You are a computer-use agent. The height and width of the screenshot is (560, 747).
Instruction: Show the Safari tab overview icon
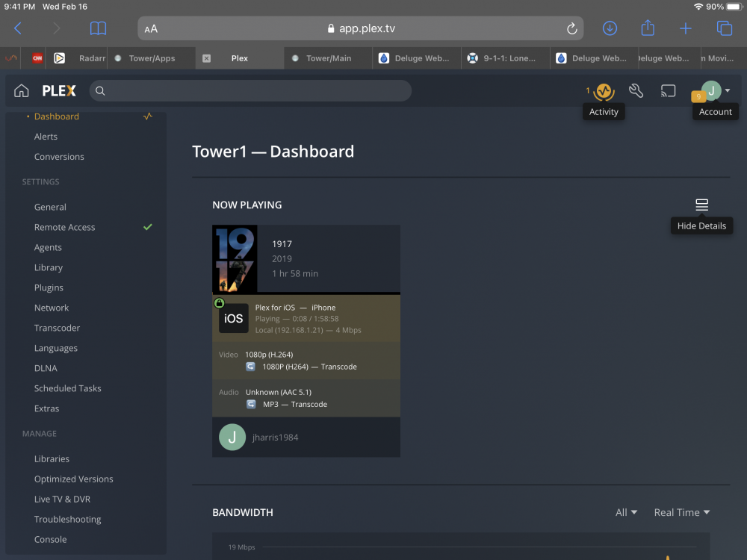click(725, 28)
